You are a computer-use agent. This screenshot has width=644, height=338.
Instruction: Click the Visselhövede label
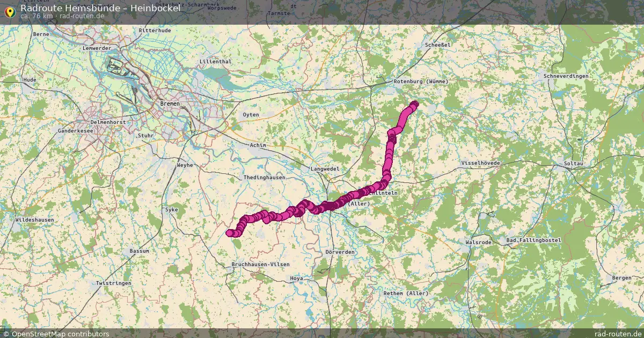click(x=481, y=163)
